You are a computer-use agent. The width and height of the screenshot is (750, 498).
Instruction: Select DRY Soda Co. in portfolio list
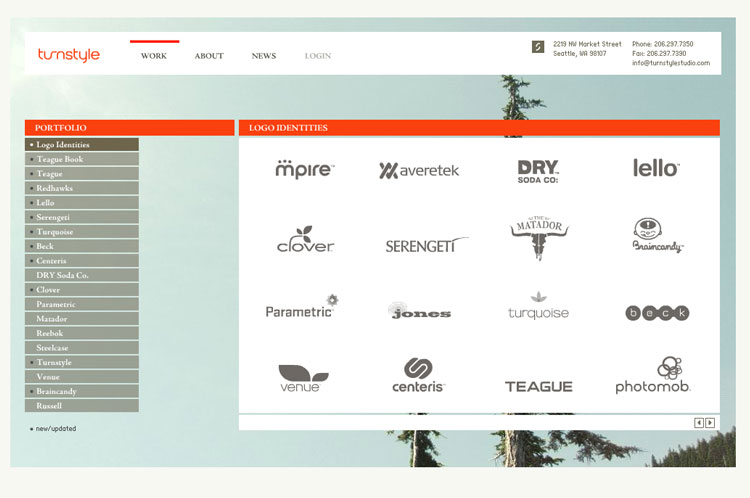[82, 275]
